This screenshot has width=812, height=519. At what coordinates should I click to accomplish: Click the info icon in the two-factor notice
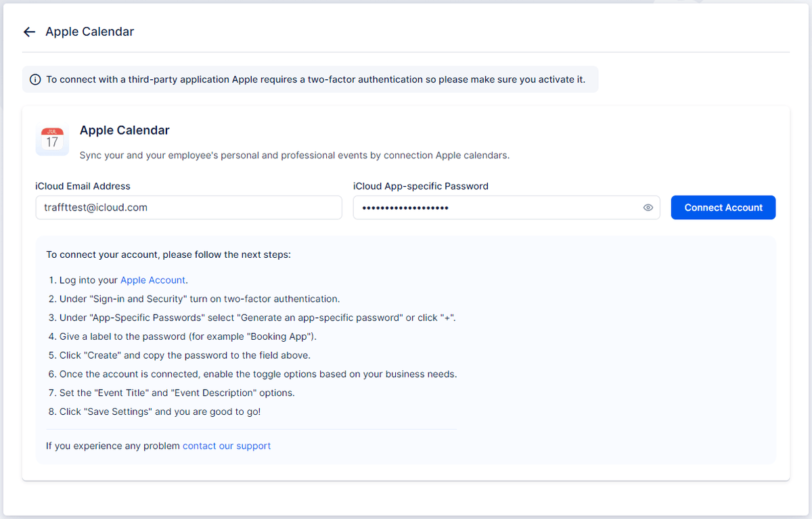(35, 80)
